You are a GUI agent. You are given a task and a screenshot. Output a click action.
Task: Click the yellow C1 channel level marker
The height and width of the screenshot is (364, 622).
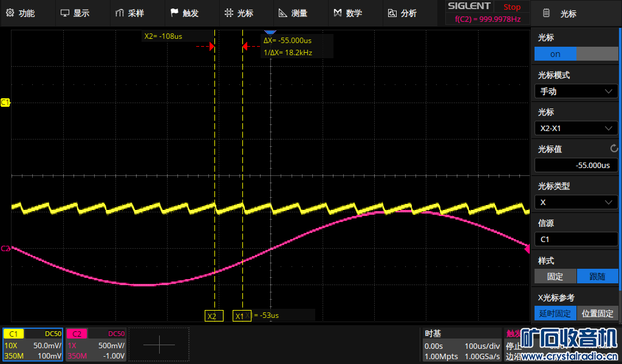click(5, 103)
